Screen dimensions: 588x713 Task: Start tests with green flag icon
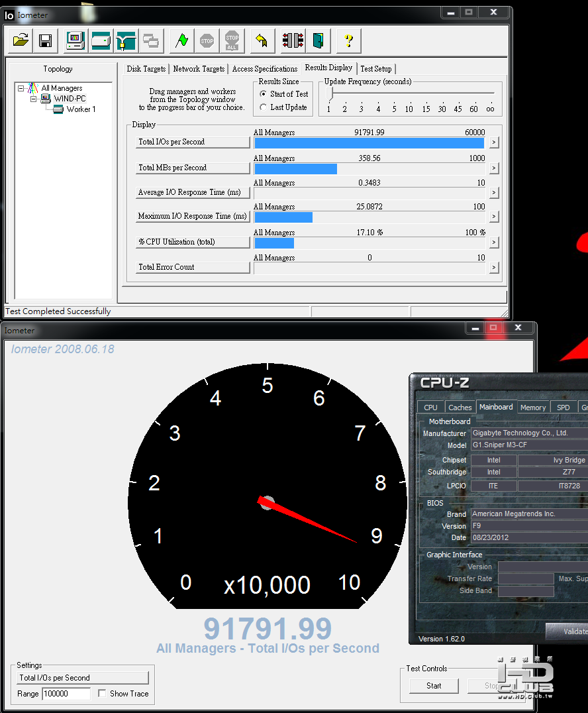tap(181, 40)
